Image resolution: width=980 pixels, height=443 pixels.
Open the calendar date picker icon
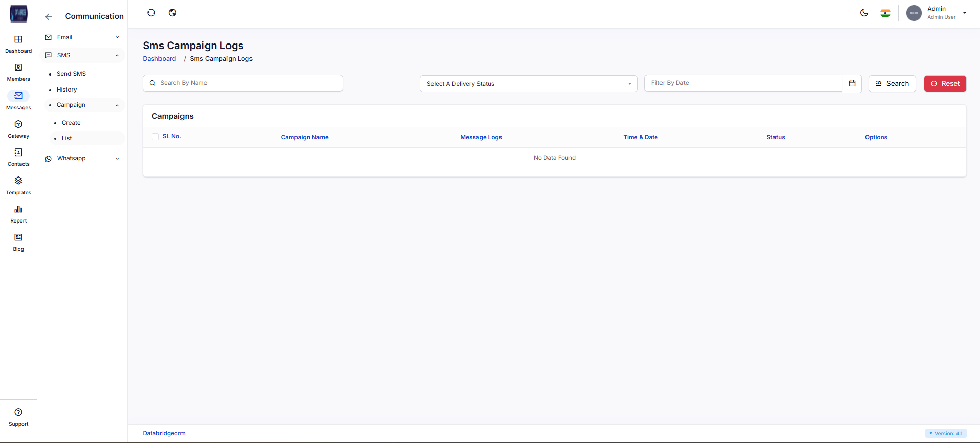point(852,83)
